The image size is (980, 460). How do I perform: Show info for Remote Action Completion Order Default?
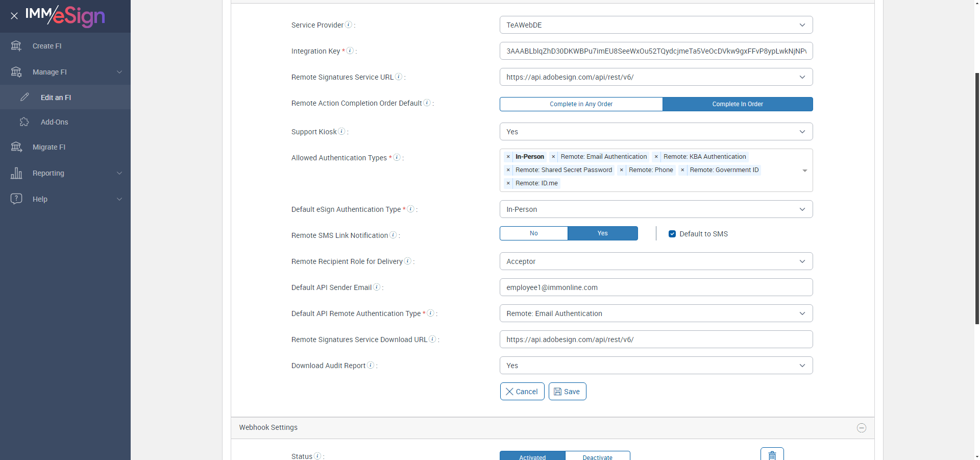pos(427,103)
